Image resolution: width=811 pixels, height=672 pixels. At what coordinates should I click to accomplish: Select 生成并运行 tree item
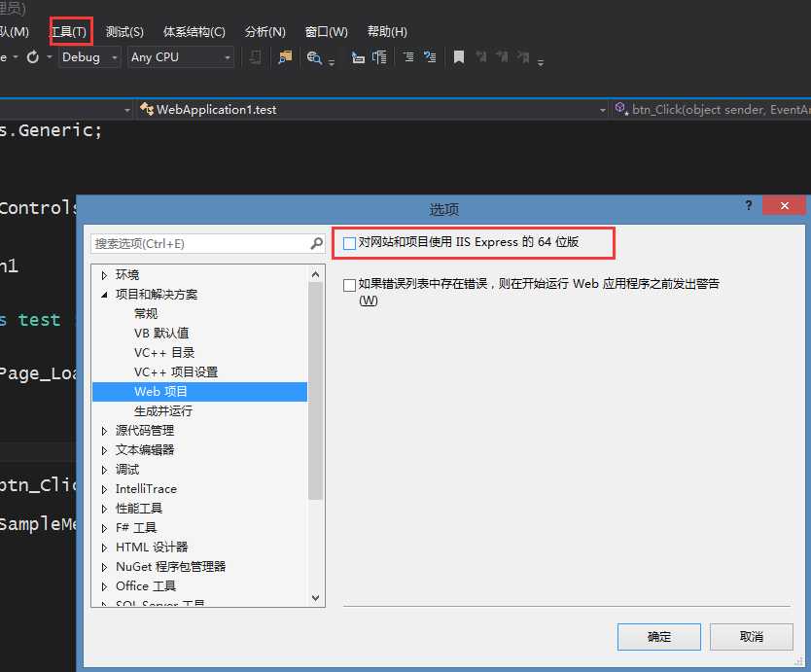(x=163, y=411)
